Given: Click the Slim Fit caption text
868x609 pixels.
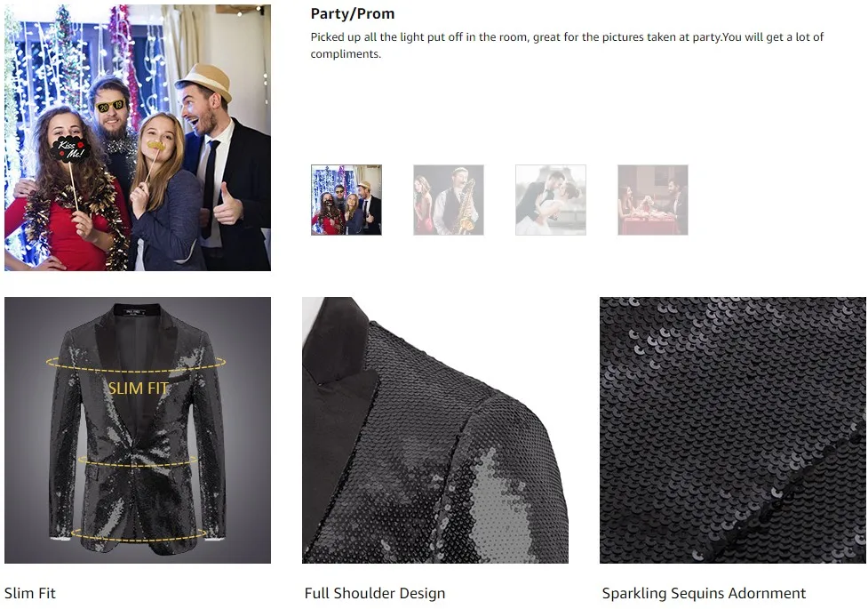Looking at the screenshot, I should 30,593.
